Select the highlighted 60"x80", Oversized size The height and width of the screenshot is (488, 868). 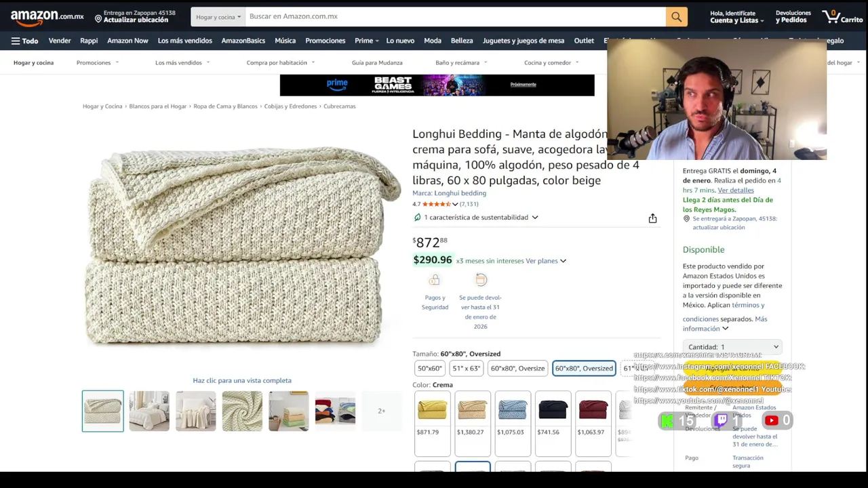click(584, 368)
